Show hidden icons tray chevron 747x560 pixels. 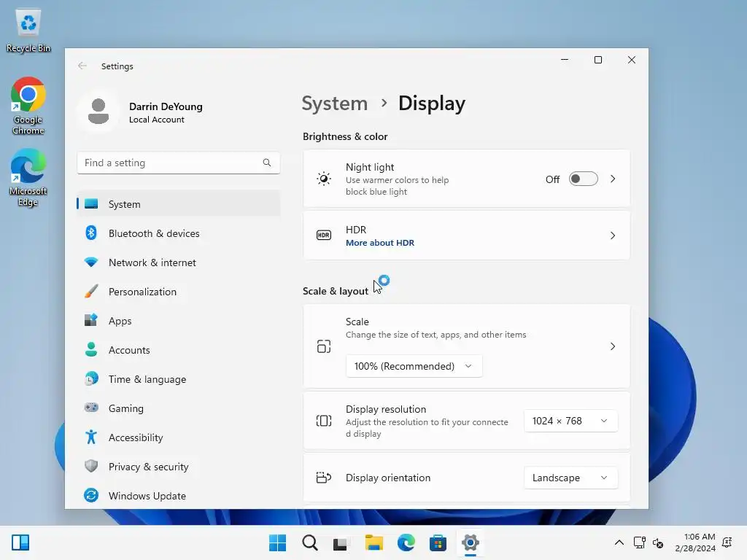[x=619, y=542]
